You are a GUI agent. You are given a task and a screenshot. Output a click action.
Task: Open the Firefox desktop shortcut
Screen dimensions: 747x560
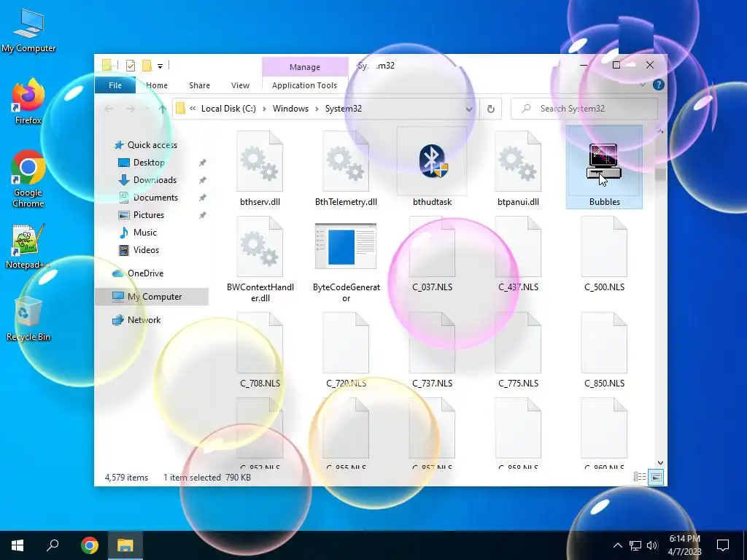pyautogui.click(x=28, y=101)
